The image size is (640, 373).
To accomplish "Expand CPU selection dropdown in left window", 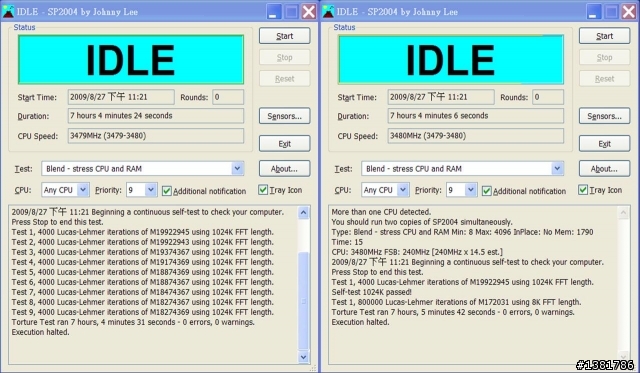I will tap(83, 190).
